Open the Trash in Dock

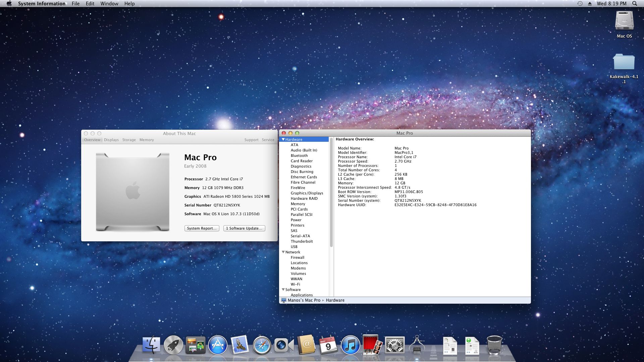(494, 345)
